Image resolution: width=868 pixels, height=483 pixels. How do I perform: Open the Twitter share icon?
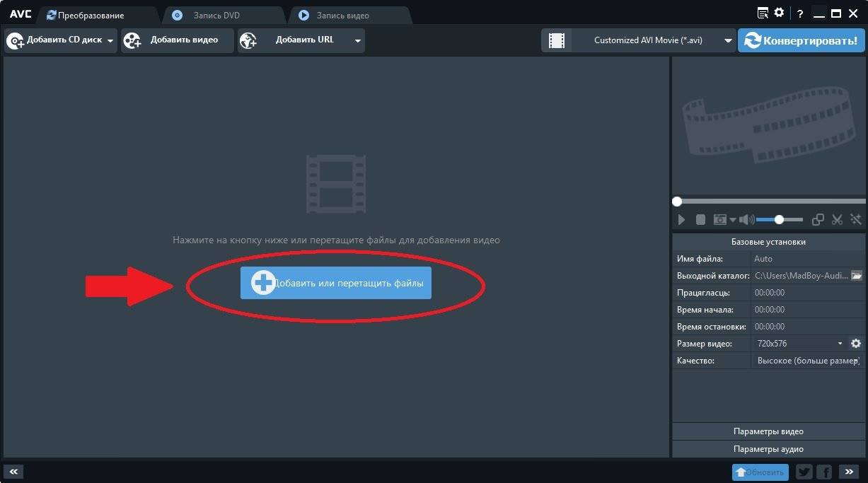pos(804,472)
